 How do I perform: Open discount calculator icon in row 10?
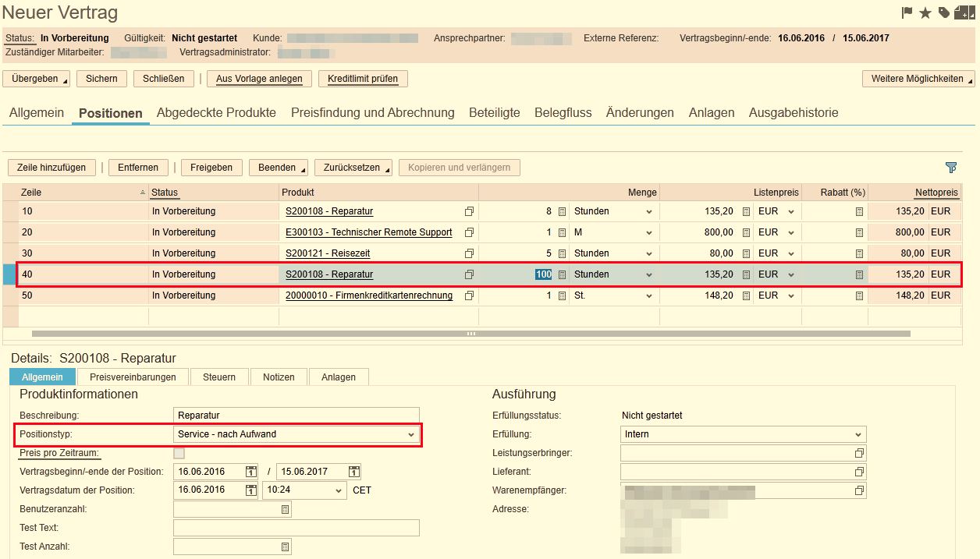(x=859, y=211)
